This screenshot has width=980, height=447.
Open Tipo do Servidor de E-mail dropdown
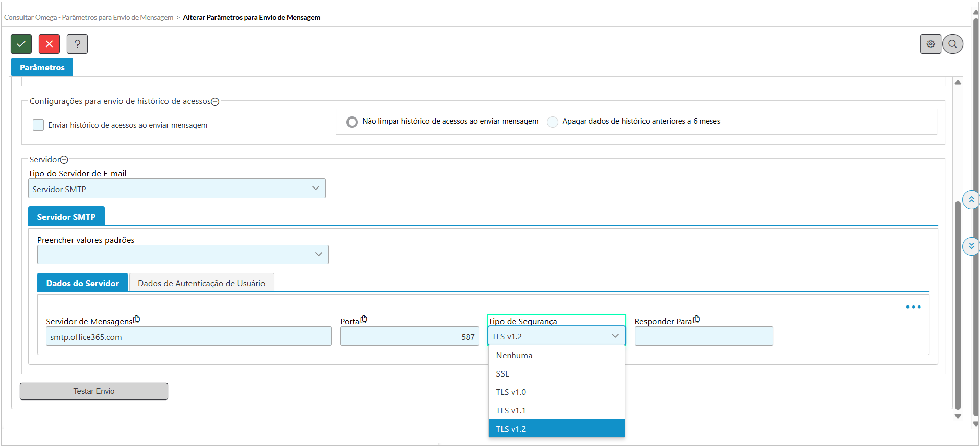pos(177,189)
